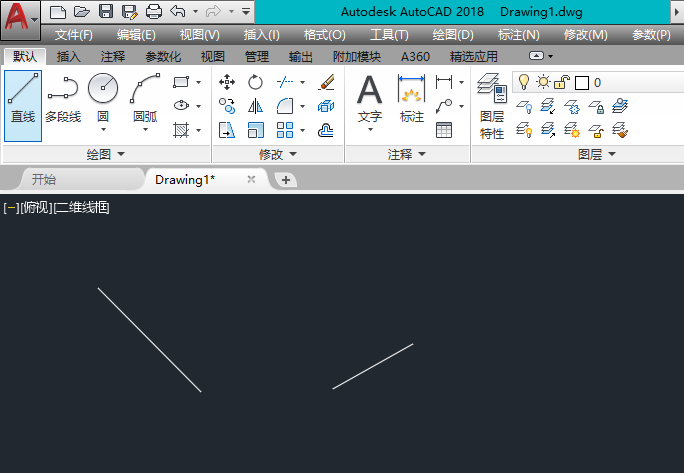Screen dimensions: 684x473
Task: Click the ribbon minimize toggle button
Action: [x=537, y=56]
